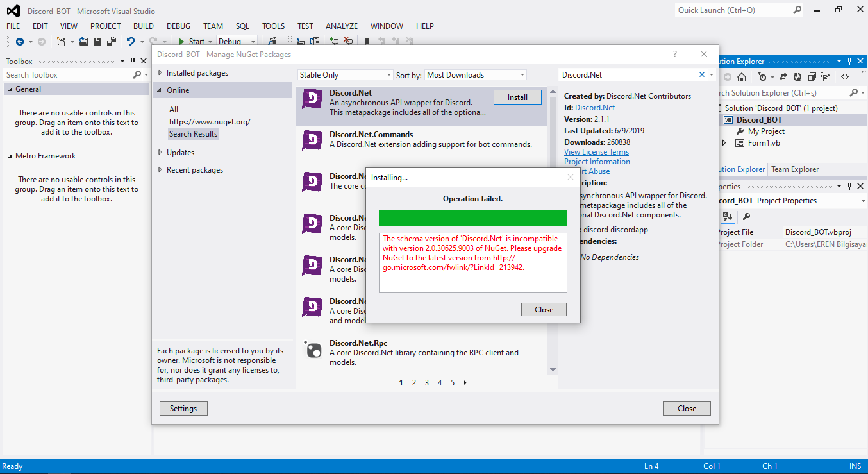Click the Settings button in NuGet dialog
The height and width of the screenshot is (474, 868).
tap(183, 409)
